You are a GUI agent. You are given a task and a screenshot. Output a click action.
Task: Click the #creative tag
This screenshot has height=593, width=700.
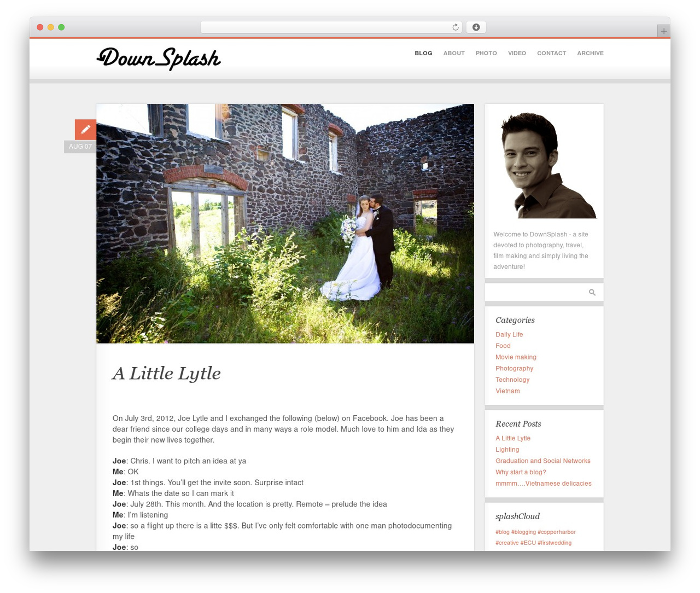507,543
